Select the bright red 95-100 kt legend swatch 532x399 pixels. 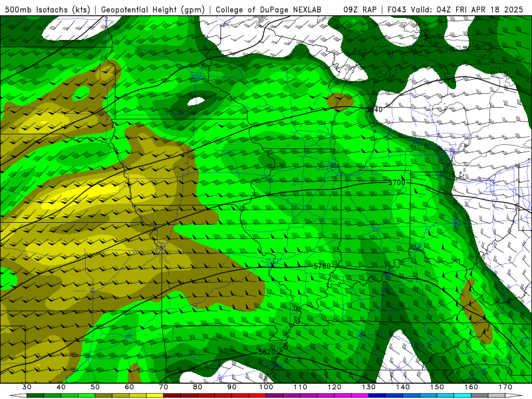(257, 396)
